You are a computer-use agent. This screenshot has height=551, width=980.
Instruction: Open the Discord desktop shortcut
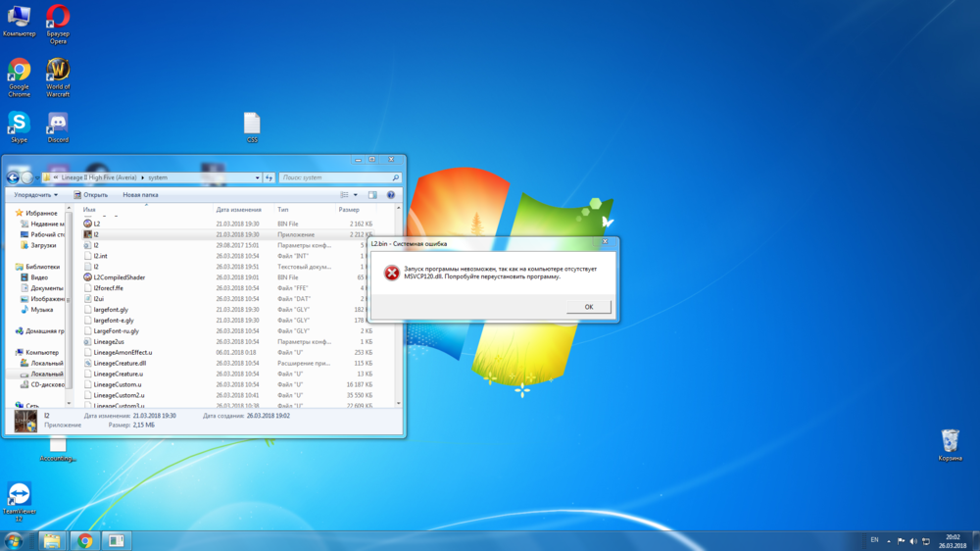click(58, 124)
